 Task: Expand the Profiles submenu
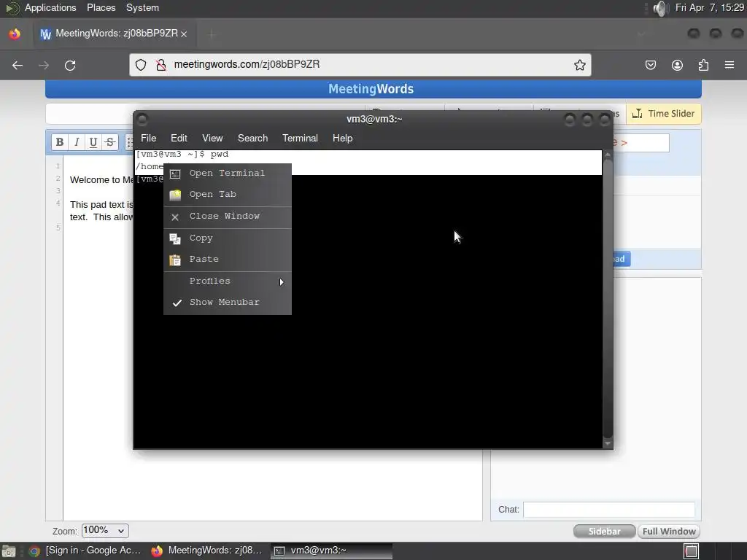click(x=228, y=281)
